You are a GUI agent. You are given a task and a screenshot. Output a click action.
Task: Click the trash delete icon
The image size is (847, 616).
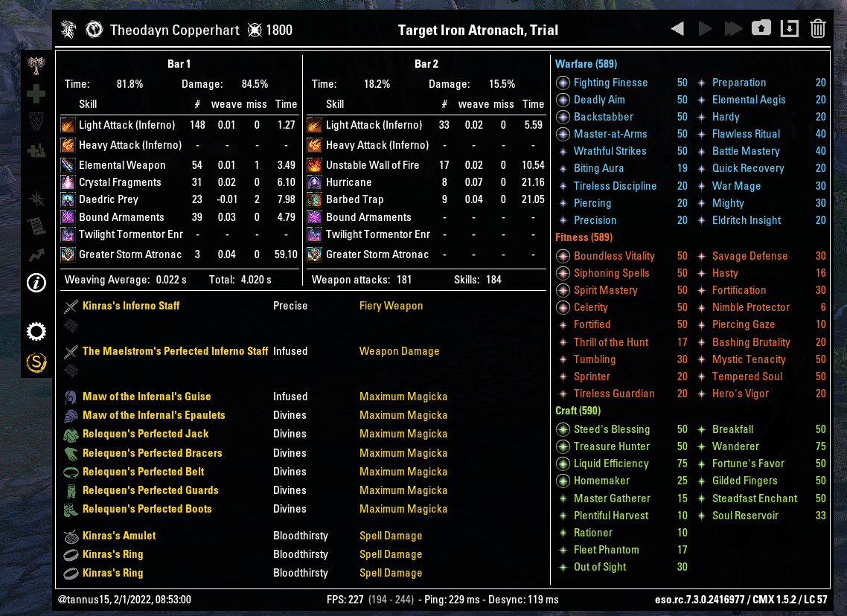817,28
